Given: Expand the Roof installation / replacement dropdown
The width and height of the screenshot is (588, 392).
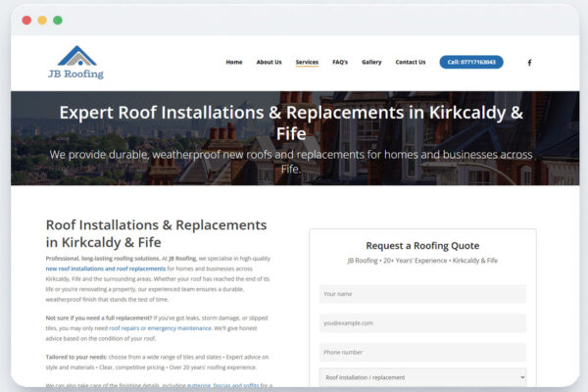Looking at the screenshot, I should (x=422, y=377).
